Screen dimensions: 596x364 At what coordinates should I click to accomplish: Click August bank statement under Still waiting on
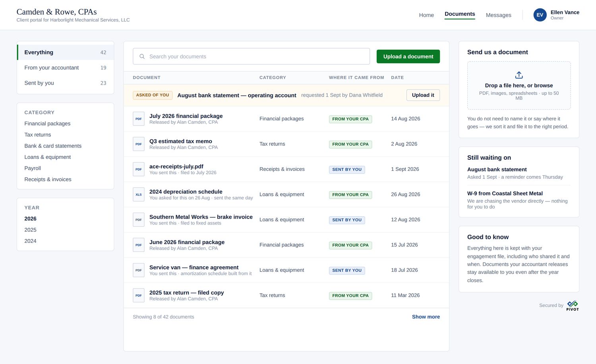coord(497,169)
